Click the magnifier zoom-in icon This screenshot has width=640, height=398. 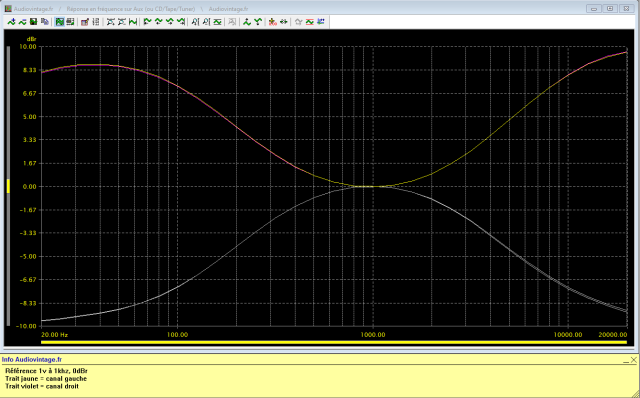click(195, 22)
